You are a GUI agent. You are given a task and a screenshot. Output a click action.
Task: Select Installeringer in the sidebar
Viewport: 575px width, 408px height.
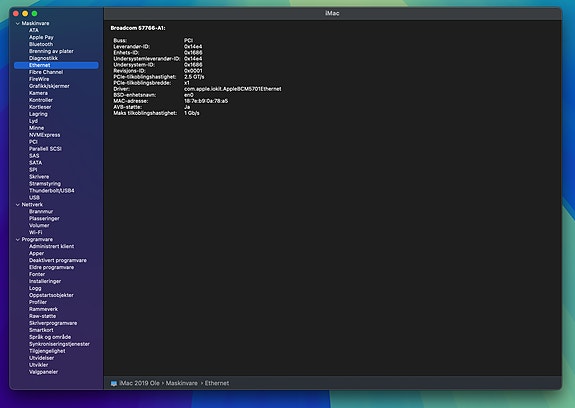coord(45,281)
